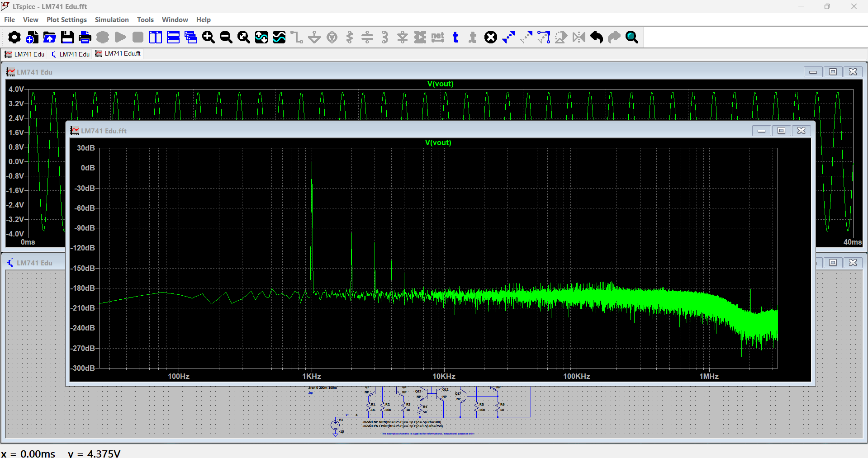Switch to the LM741 Edu schematic tab

coord(70,54)
